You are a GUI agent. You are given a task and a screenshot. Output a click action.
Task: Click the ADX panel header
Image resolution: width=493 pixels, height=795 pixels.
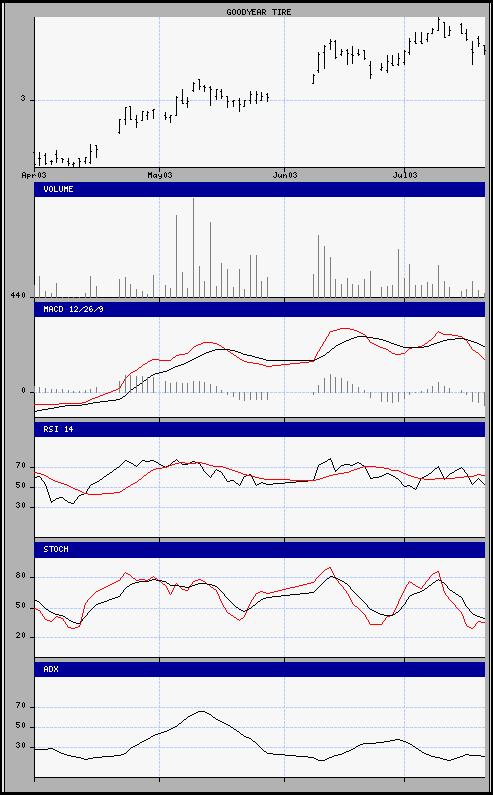(x=260, y=669)
